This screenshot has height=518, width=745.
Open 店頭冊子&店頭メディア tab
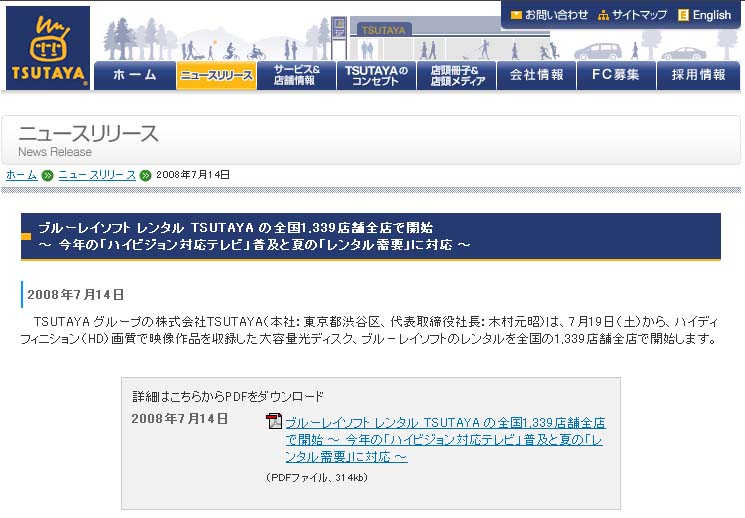(457, 75)
